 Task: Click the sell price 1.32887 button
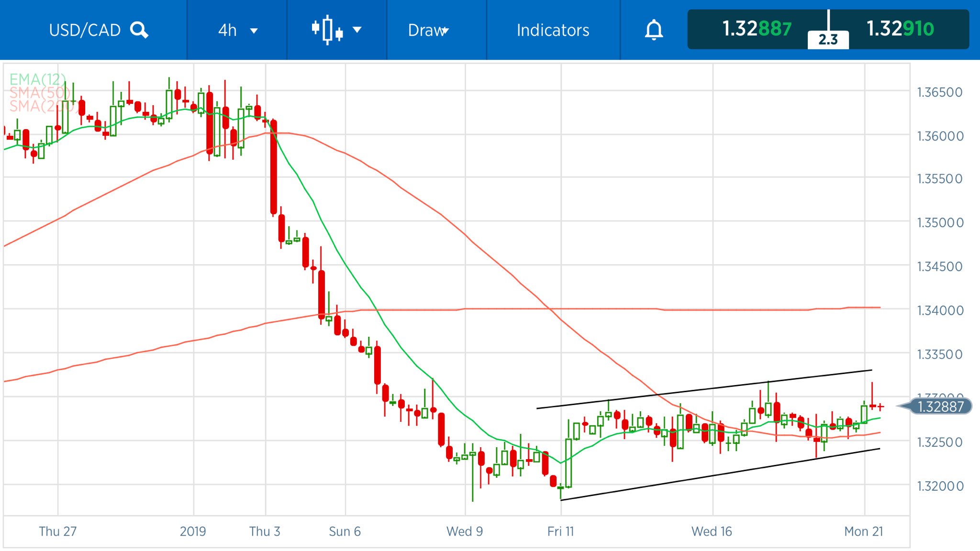tap(757, 29)
